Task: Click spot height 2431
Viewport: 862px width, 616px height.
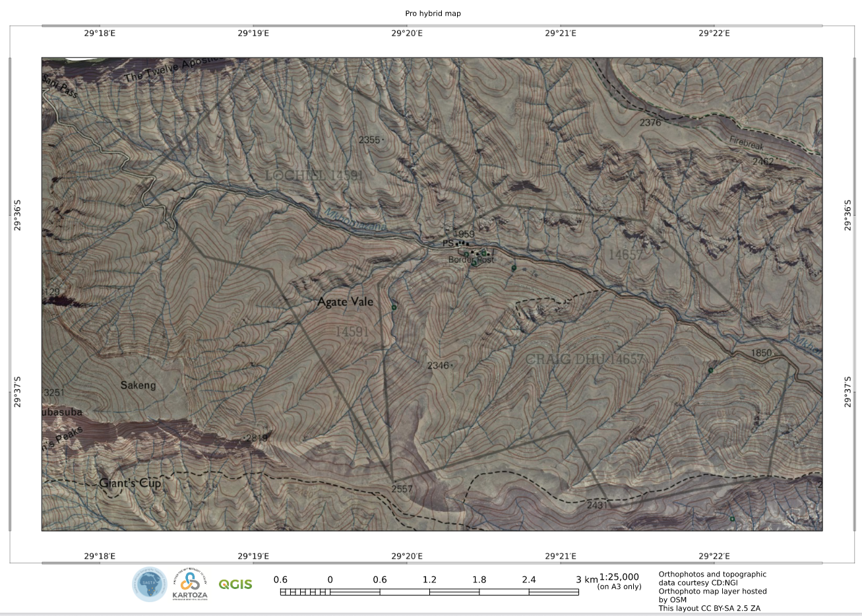Action: pos(597,505)
